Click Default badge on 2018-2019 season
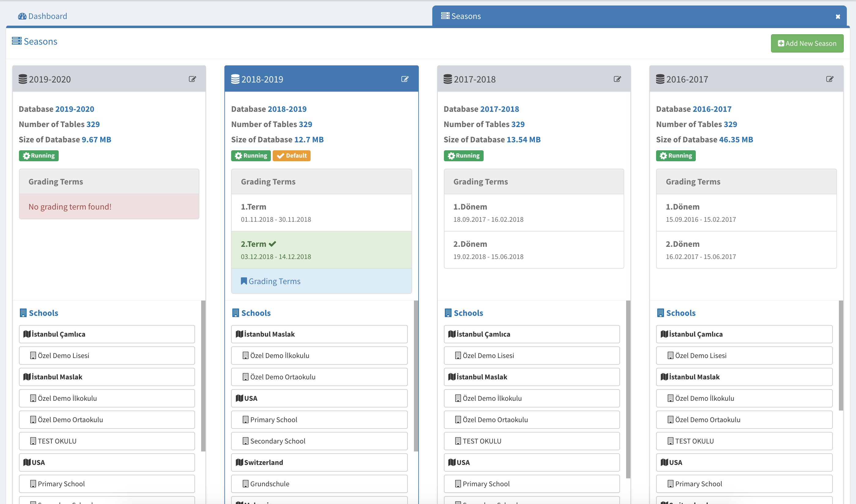 [292, 156]
